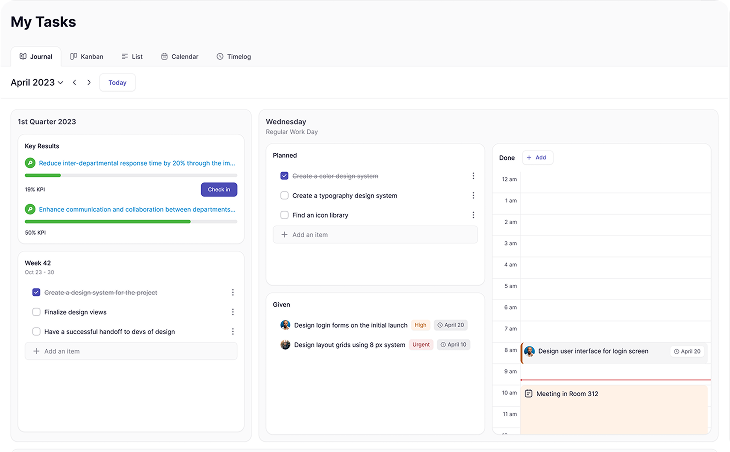Go to the previous period with left chevron
The height and width of the screenshot is (452, 730).
tap(75, 82)
